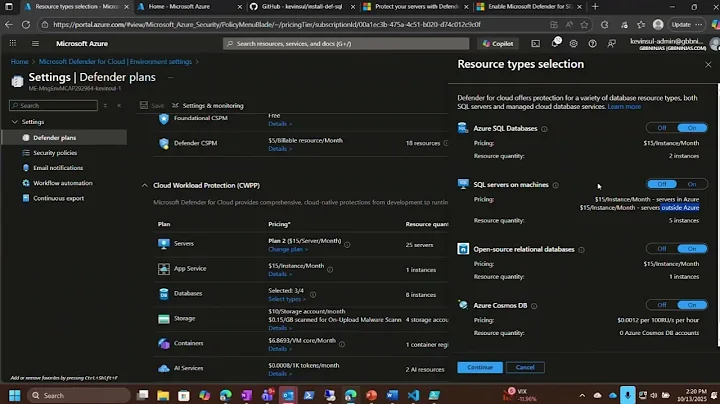Click the Storage plan icon
720x404 pixels.
[x=163, y=319]
